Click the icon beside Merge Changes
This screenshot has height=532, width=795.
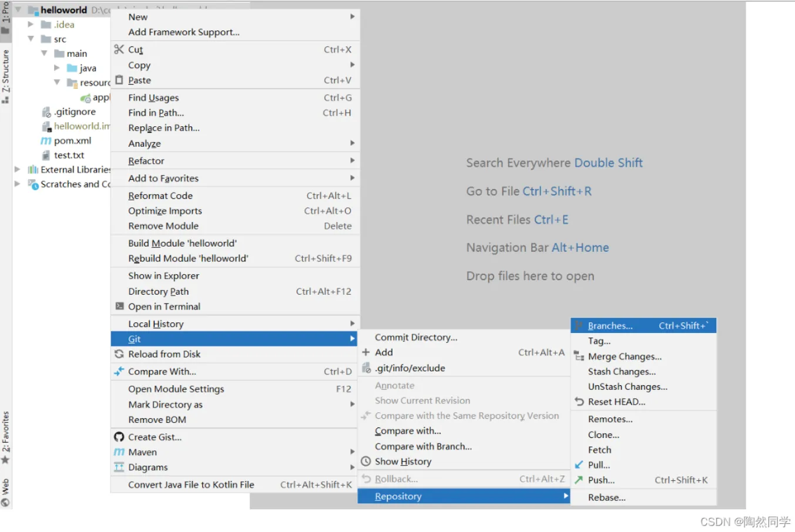click(579, 356)
